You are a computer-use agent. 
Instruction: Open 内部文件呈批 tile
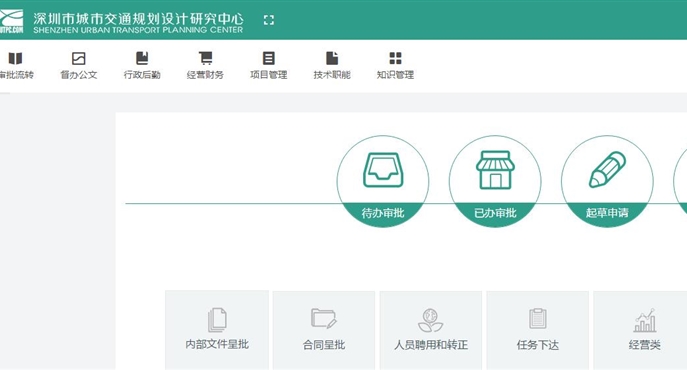[217, 330]
